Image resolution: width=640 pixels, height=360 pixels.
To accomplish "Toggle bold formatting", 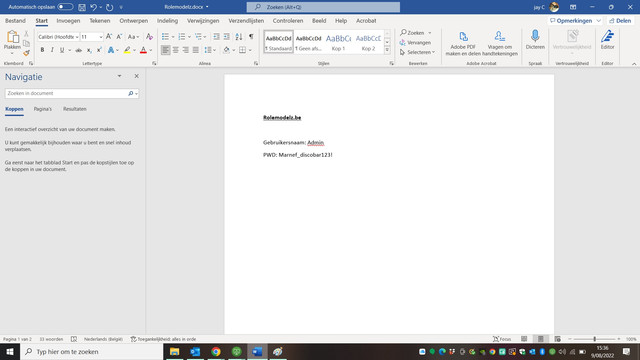I will (42, 50).
